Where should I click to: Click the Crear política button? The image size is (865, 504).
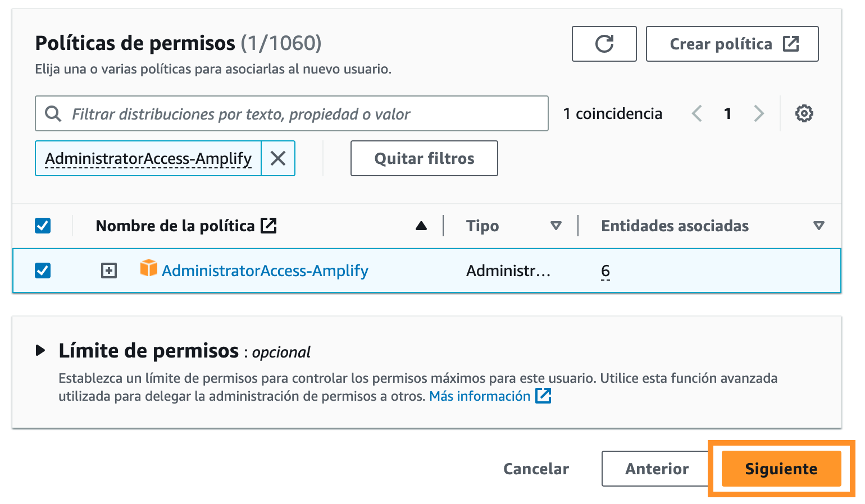click(732, 44)
